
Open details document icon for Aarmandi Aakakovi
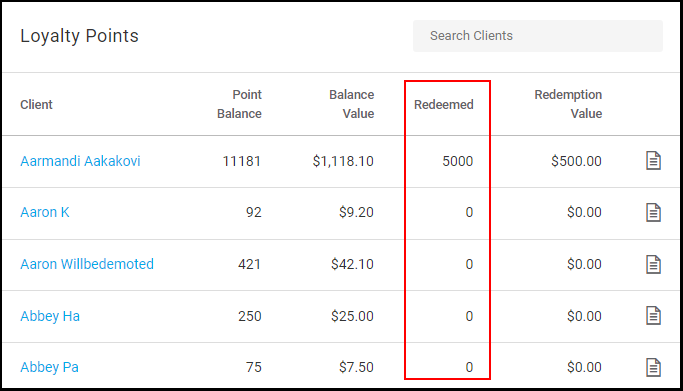653,161
